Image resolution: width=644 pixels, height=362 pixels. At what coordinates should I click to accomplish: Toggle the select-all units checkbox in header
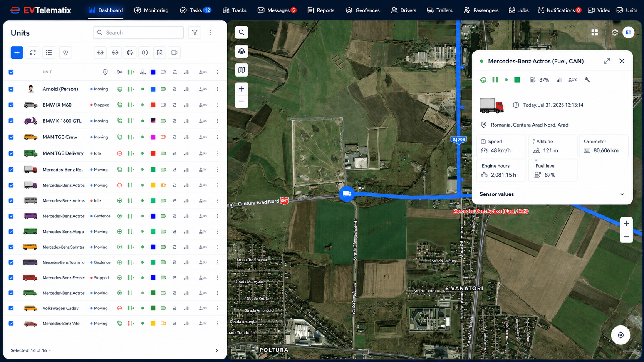click(11, 72)
